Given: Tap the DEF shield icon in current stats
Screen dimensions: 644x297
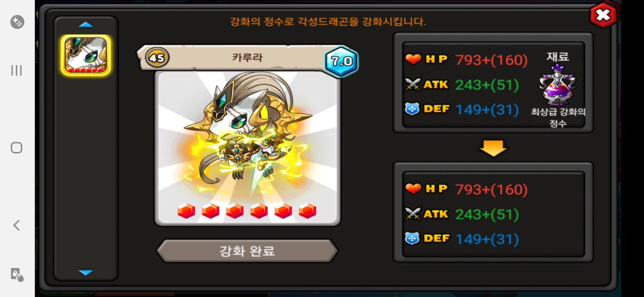Looking at the screenshot, I should coord(412,109).
